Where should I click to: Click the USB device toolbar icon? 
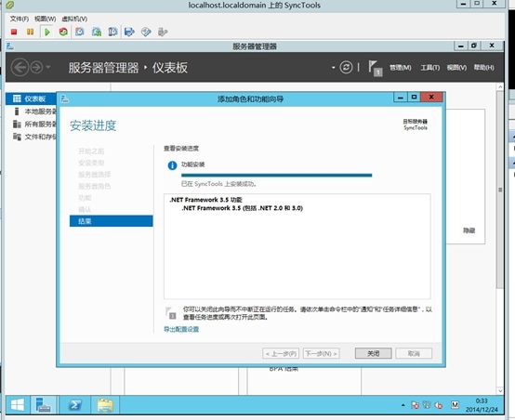[x=163, y=32]
